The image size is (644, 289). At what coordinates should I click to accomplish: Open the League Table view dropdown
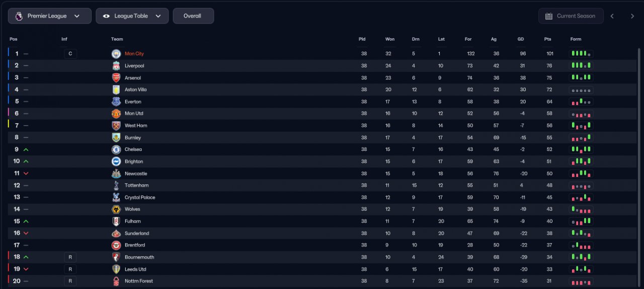point(132,16)
